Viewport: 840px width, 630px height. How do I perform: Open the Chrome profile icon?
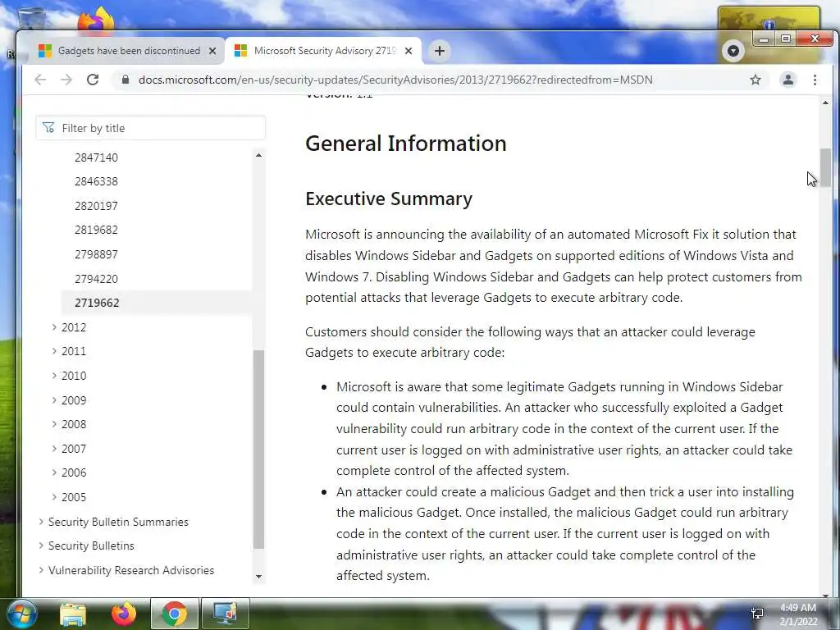click(788, 80)
